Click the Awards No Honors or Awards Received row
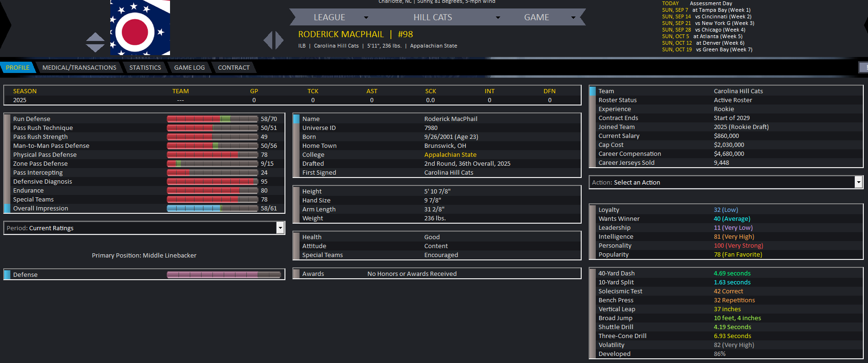The width and height of the screenshot is (868, 363). [x=437, y=274]
